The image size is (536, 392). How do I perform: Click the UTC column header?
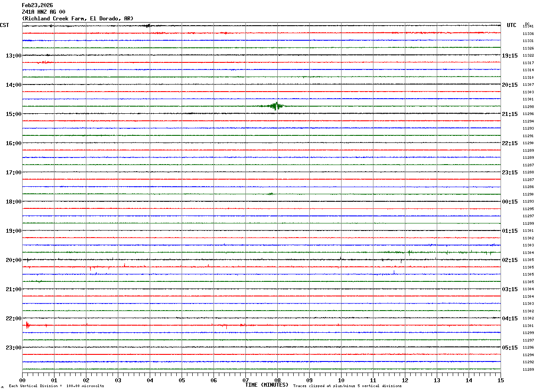point(512,25)
